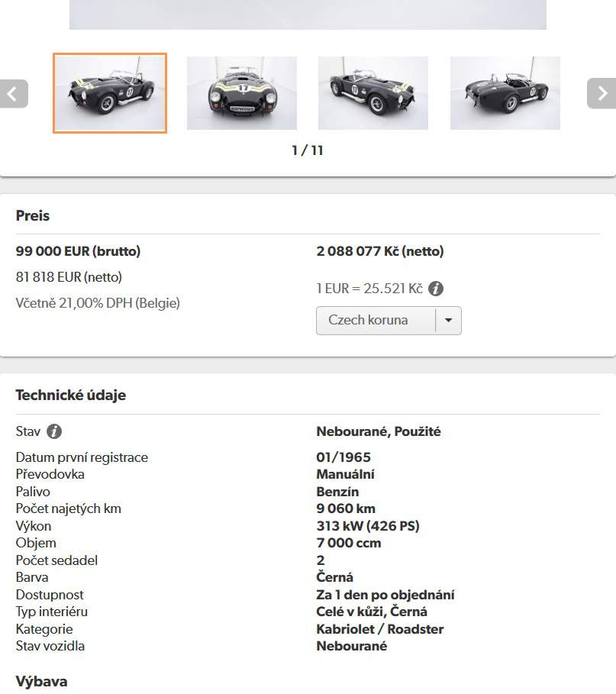Open the Czech koruna currency dropdown
The height and width of the screenshot is (694, 616).
[x=376, y=321]
